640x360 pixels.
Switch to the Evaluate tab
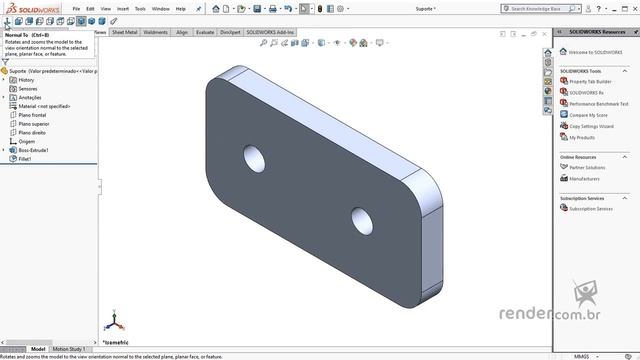pos(205,32)
